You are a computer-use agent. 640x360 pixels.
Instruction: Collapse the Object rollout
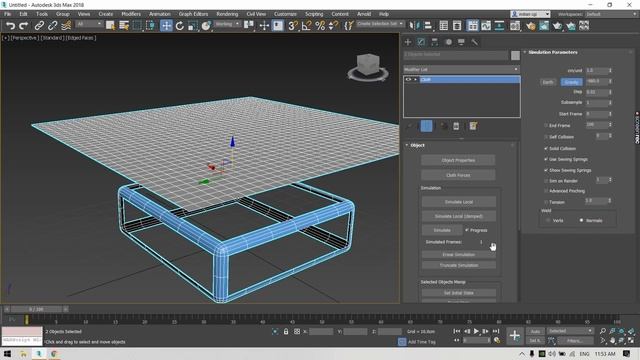point(417,145)
